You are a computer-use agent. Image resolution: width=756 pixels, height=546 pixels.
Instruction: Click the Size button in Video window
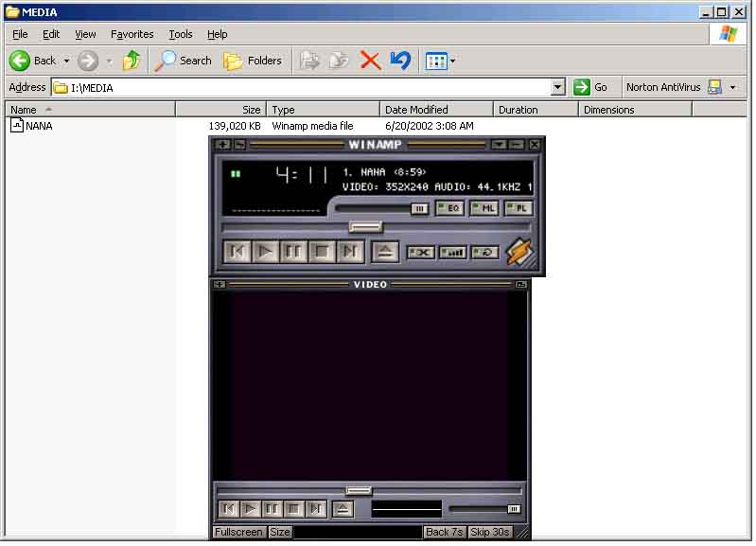pos(280,532)
